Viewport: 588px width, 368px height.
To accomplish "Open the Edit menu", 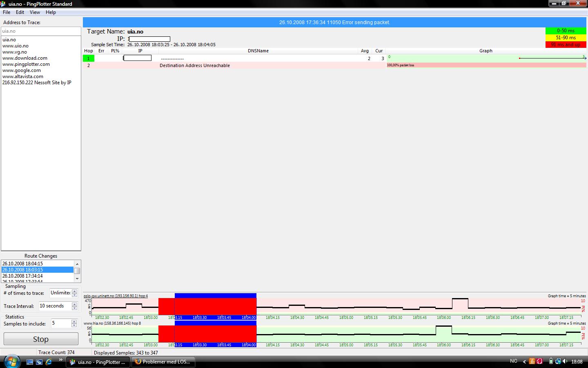I will coord(20,12).
